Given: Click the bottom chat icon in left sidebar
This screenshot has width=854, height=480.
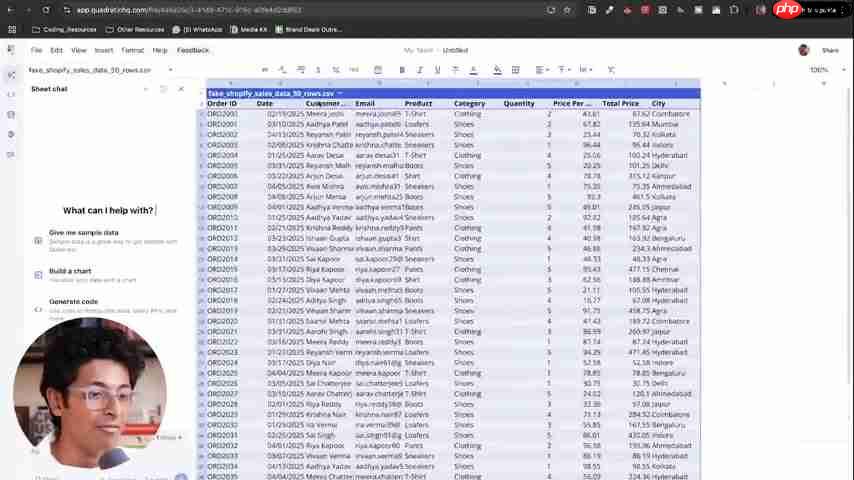Looking at the screenshot, I should point(11,155).
